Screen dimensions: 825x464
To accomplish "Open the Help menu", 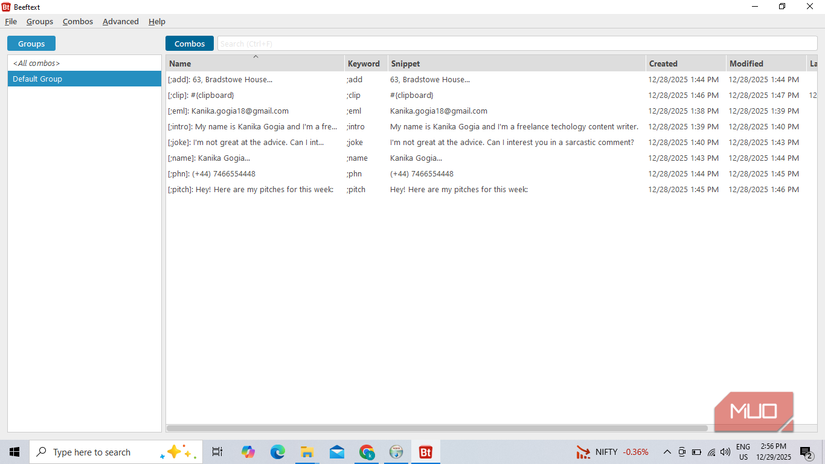I will pyautogui.click(x=157, y=22).
